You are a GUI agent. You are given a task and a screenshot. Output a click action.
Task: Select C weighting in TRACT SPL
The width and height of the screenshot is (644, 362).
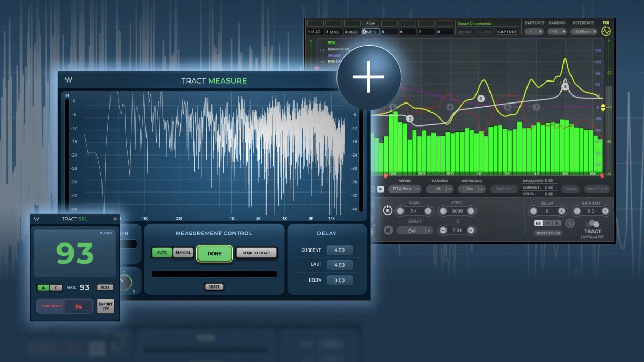tap(56, 287)
